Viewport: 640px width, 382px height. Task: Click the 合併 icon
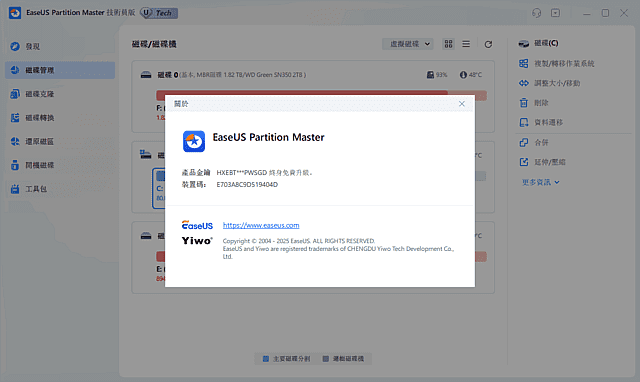pos(524,142)
